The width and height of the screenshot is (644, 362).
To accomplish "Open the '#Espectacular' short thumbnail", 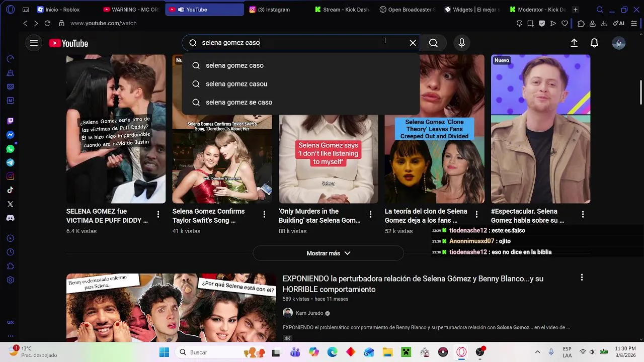I will 540,129.
